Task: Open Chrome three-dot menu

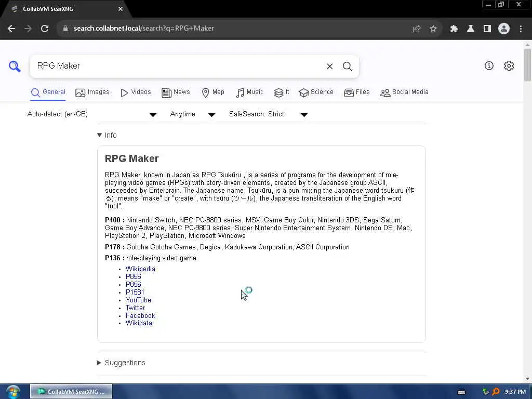Action: click(521, 29)
